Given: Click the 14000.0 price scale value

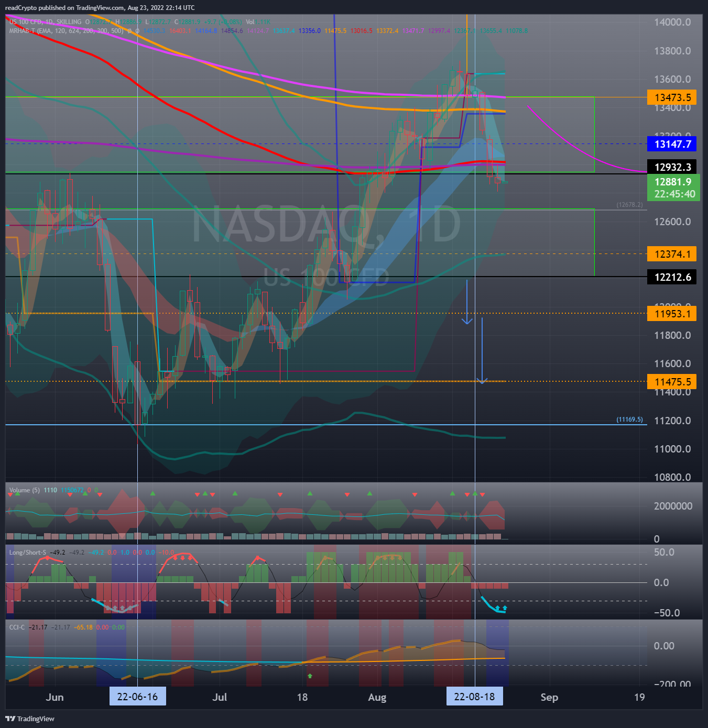Looking at the screenshot, I should [672, 22].
